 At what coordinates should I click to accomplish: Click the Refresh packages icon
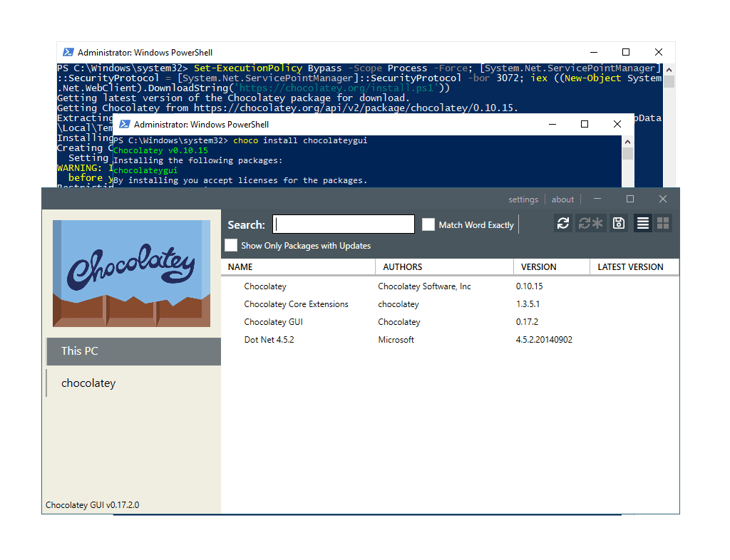563,223
